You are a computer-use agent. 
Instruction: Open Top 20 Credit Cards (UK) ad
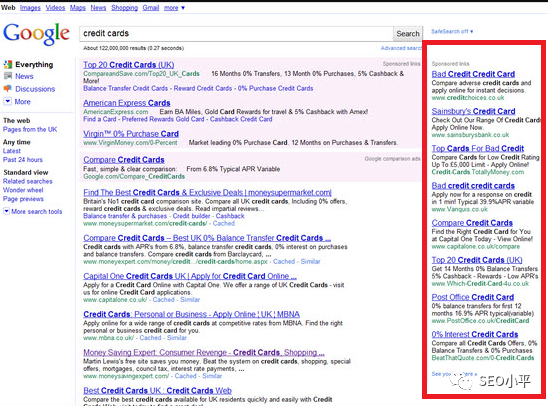[x=129, y=65]
